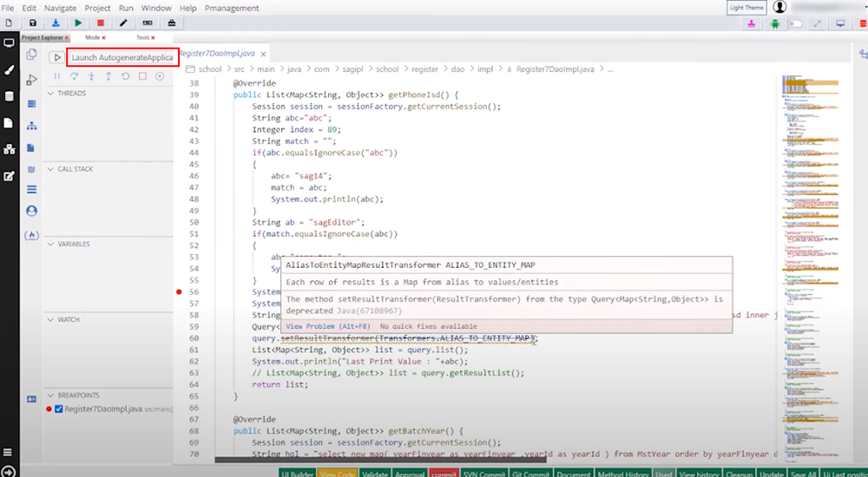Image resolution: width=868 pixels, height=477 pixels.
Task: Click the Validate button
Action: pyautogui.click(x=375, y=474)
